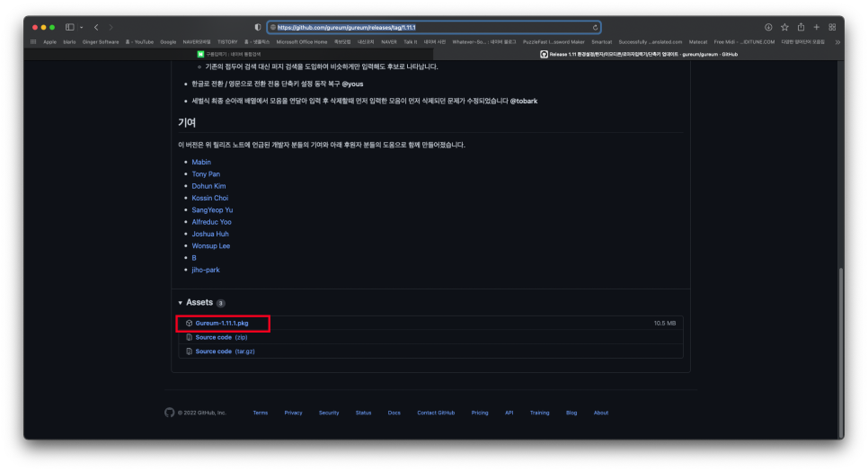Open the Apple bookmark
Screen dimensions: 868x471
pos(49,42)
